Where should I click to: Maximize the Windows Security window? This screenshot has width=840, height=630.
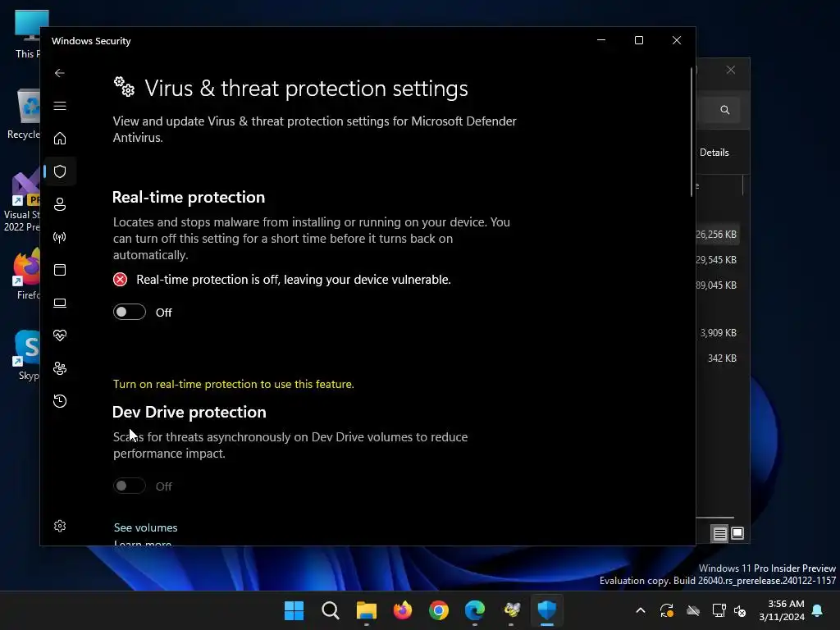(638, 40)
